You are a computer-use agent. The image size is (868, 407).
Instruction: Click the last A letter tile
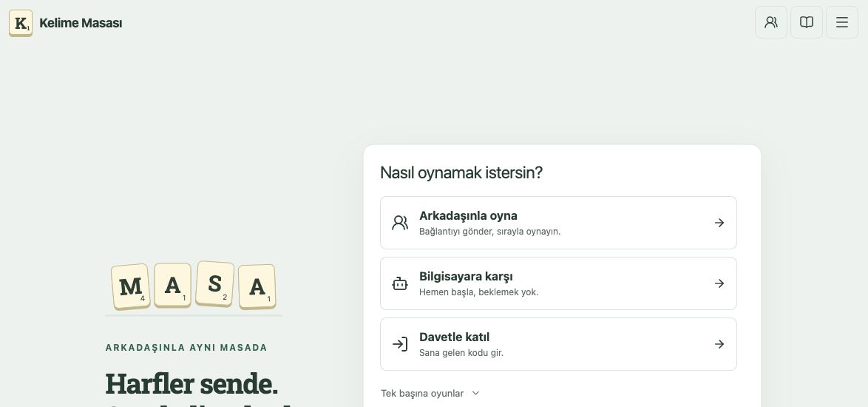pos(257,287)
